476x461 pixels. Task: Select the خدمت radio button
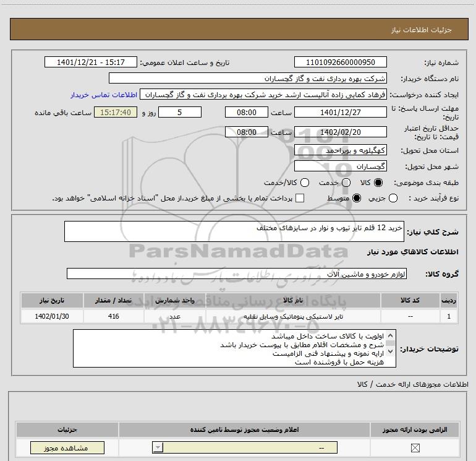tap(346, 183)
